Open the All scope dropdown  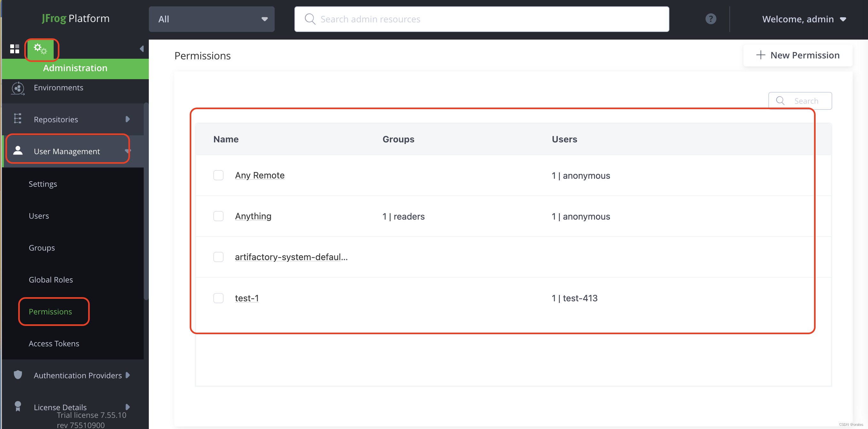(212, 19)
